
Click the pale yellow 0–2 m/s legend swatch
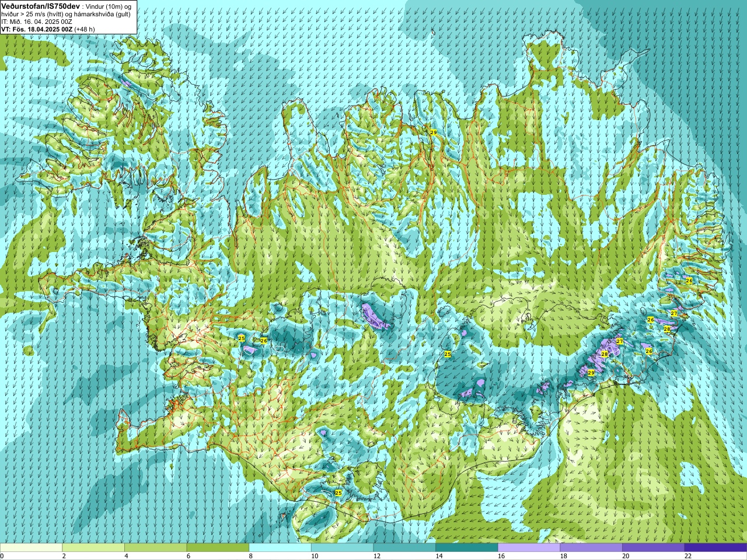(x=31, y=548)
